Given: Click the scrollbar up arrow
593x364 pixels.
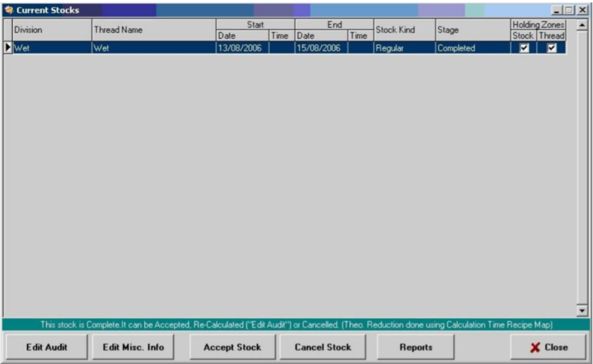Looking at the screenshot, I should tap(582, 24).
